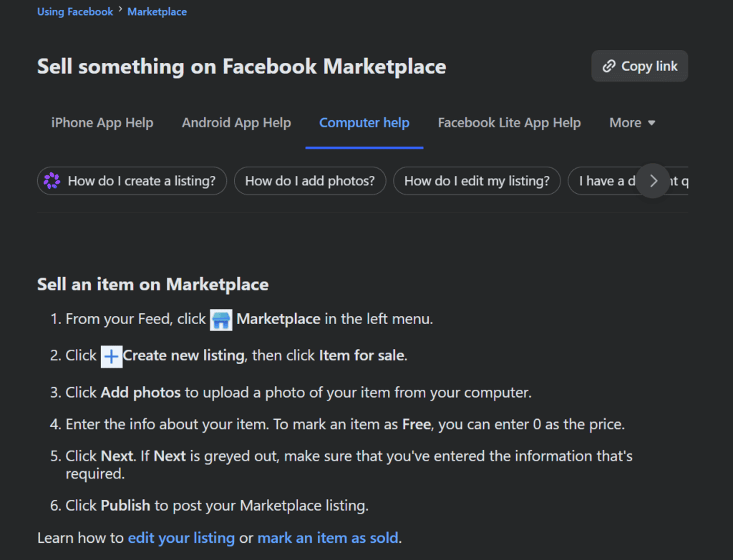This screenshot has height=560, width=733.
Task: Ask 'How do I create a listing?'
Action: click(132, 181)
